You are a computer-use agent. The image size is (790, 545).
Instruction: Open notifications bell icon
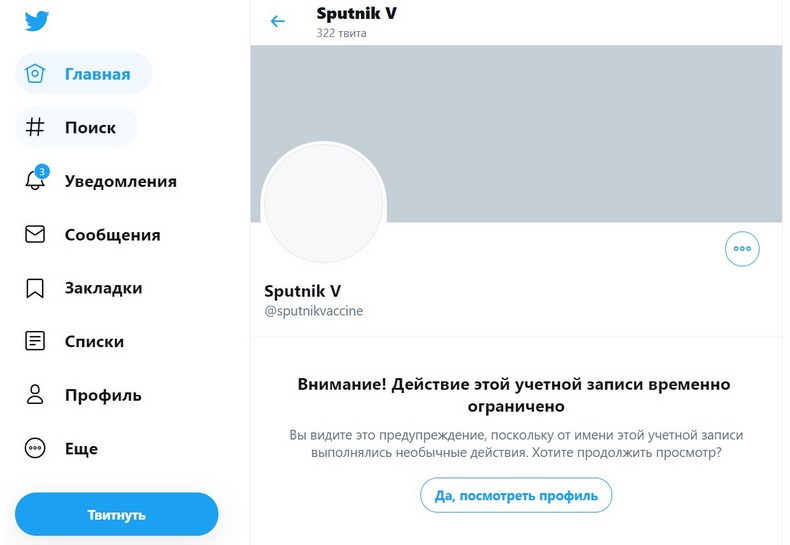36,181
